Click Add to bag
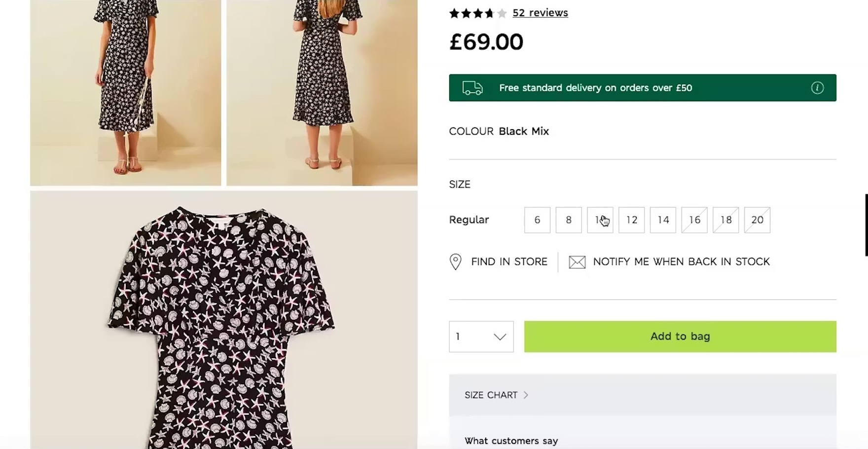The height and width of the screenshot is (449, 868). 680,337
